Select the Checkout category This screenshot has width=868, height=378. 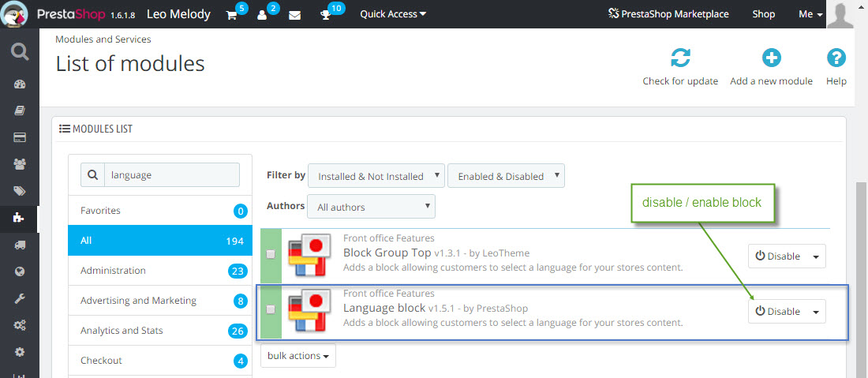tap(160, 361)
